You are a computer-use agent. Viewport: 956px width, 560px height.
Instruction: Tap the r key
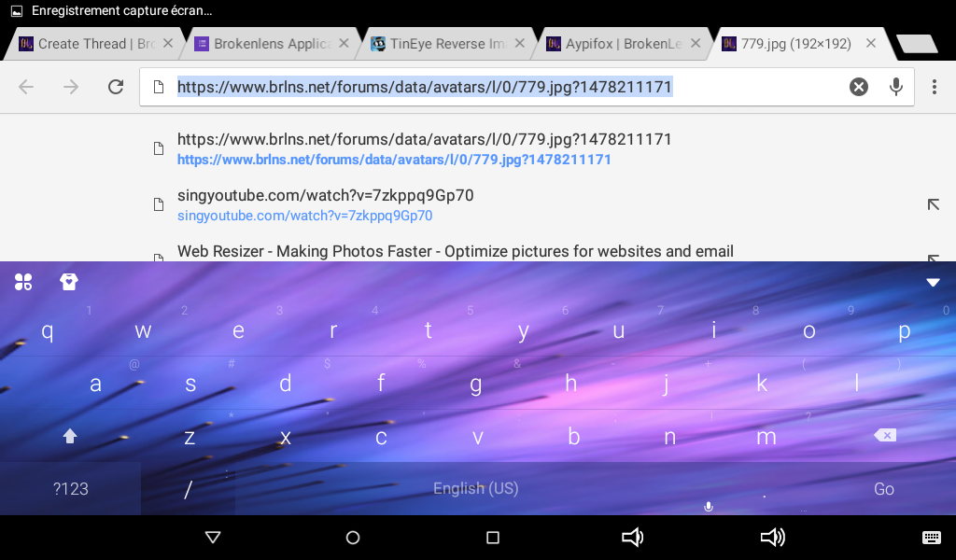pos(333,330)
